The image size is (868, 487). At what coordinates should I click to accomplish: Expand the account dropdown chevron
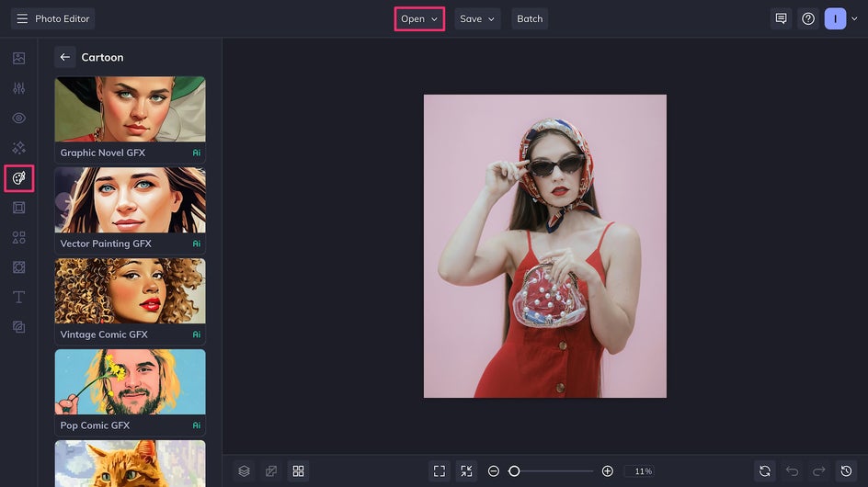click(855, 18)
